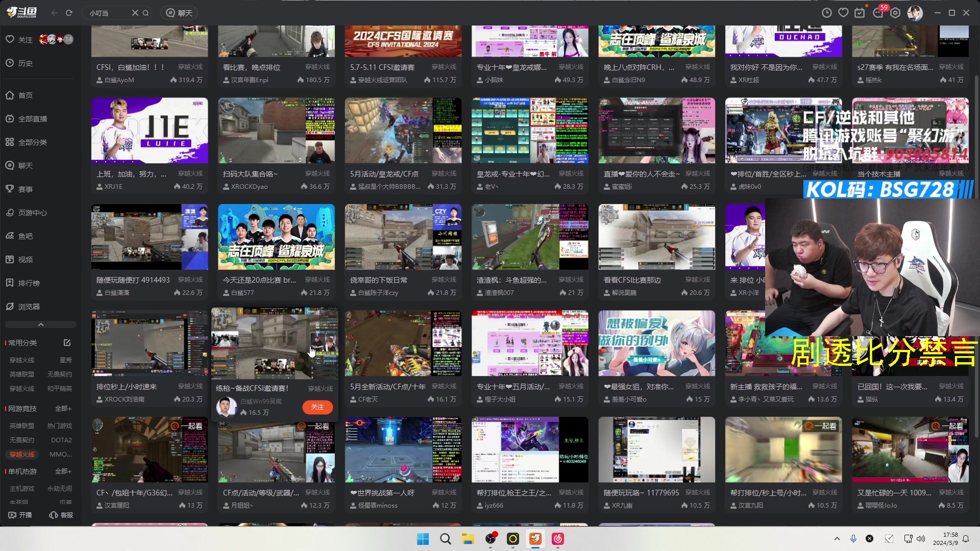
Task: Open the 上班，加油，努力 stream thumbnail by XRJ1E
Action: 150,131
